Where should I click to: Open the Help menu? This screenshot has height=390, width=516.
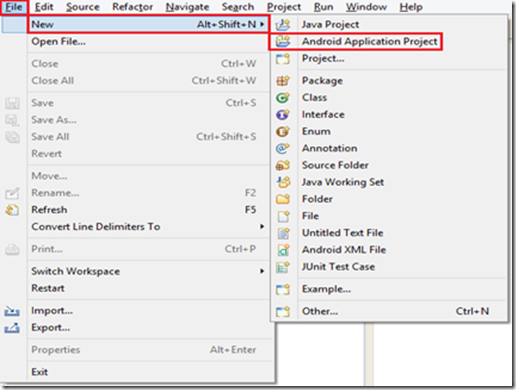pos(411,7)
